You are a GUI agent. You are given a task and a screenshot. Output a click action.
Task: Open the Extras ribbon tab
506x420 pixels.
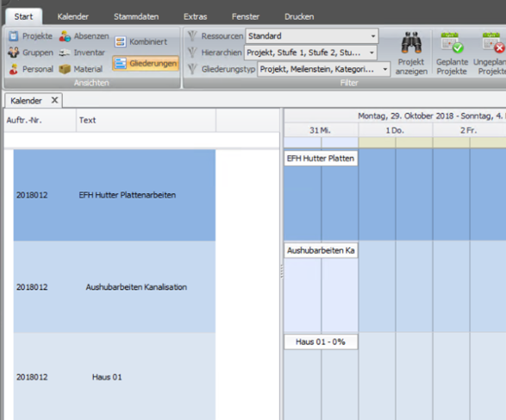[195, 16]
